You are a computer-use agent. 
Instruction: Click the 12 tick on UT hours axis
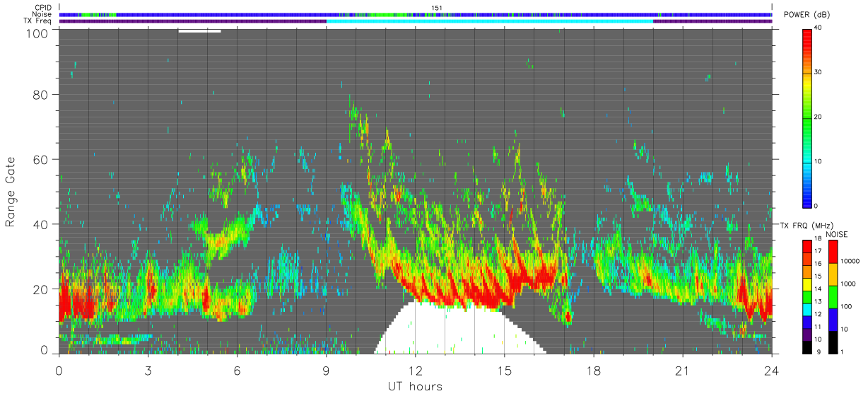click(x=415, y=371)
